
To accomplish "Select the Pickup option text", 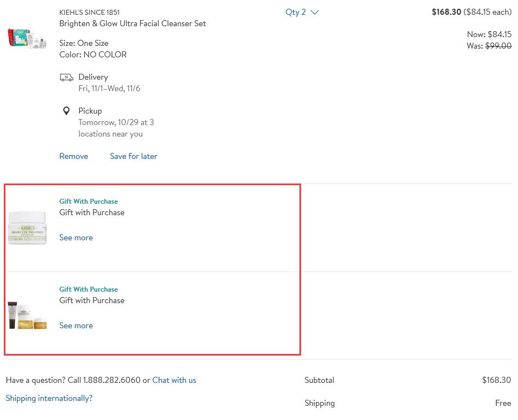I will (90, 111).
